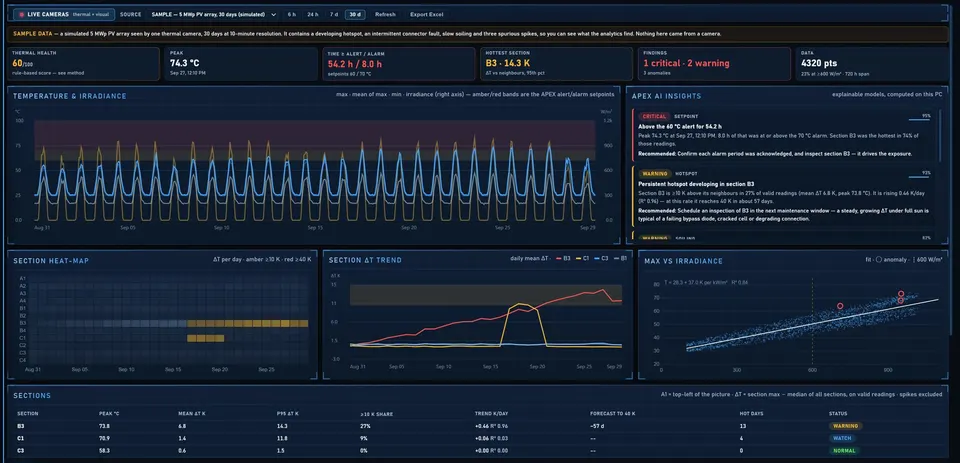Image resolution: width=960 pixels, height=463 pixels.
Task: Open the Source dropdown showing SAMPLE 5 MWp PV array
Action: click(x=214, y=14)
